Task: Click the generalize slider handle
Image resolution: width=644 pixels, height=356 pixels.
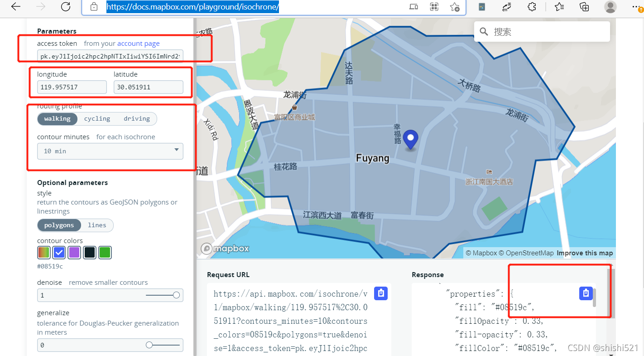Action: pos(149,345)
